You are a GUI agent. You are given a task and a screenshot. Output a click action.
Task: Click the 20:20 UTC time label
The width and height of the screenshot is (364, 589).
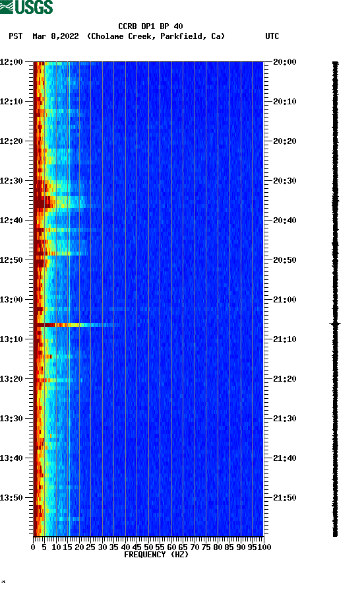285,141
